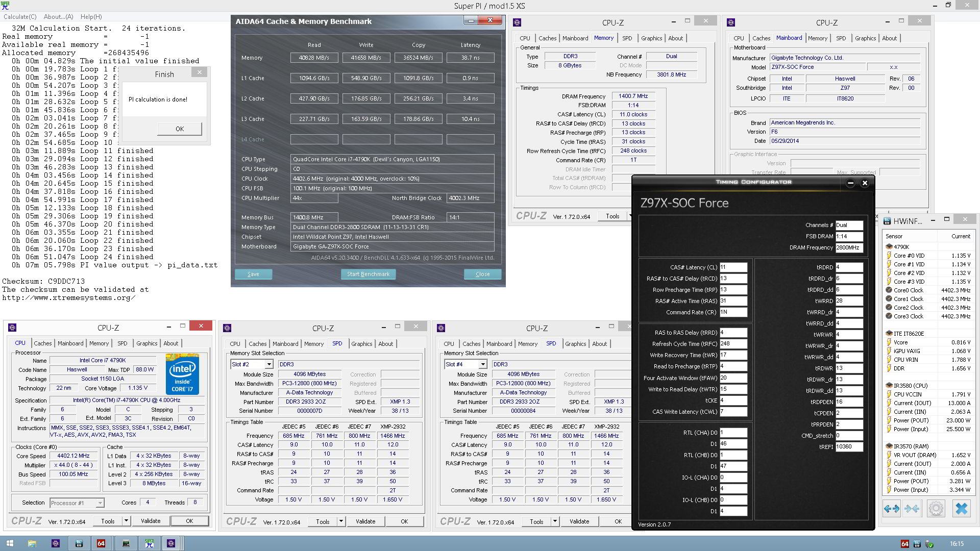This screenshot has width=980, height=551.
Task: Expand Tools arrow in Slot #4 CPU-Z window
Action: (555, 521)
